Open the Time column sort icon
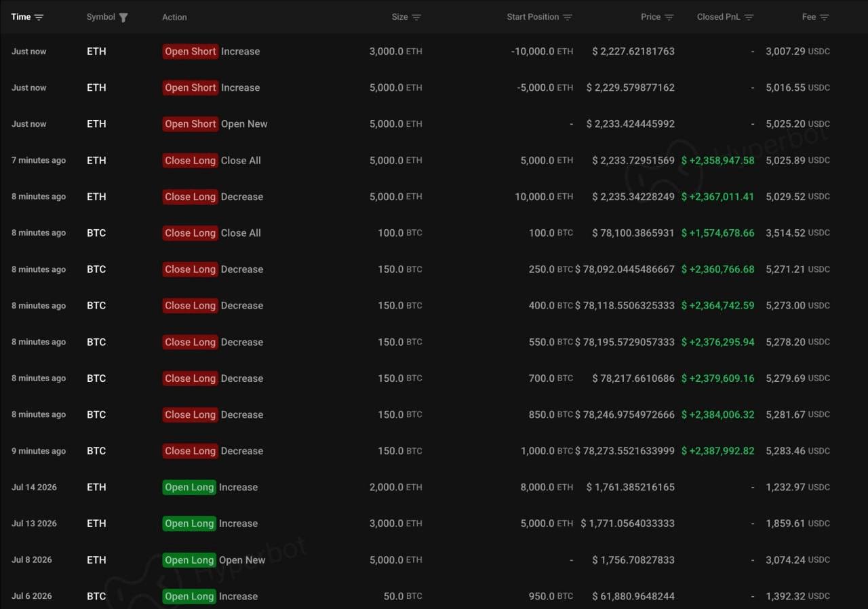868x609 pixels. [39, 17]
